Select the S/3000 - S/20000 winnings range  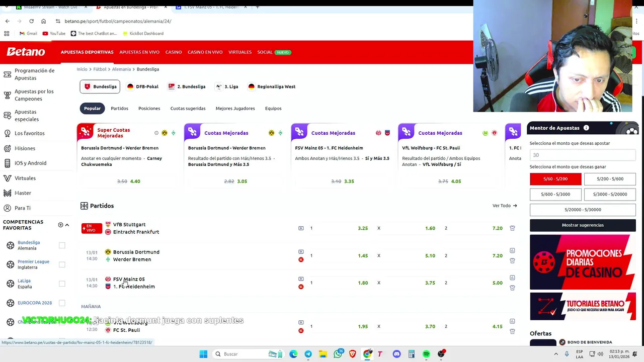610,194
